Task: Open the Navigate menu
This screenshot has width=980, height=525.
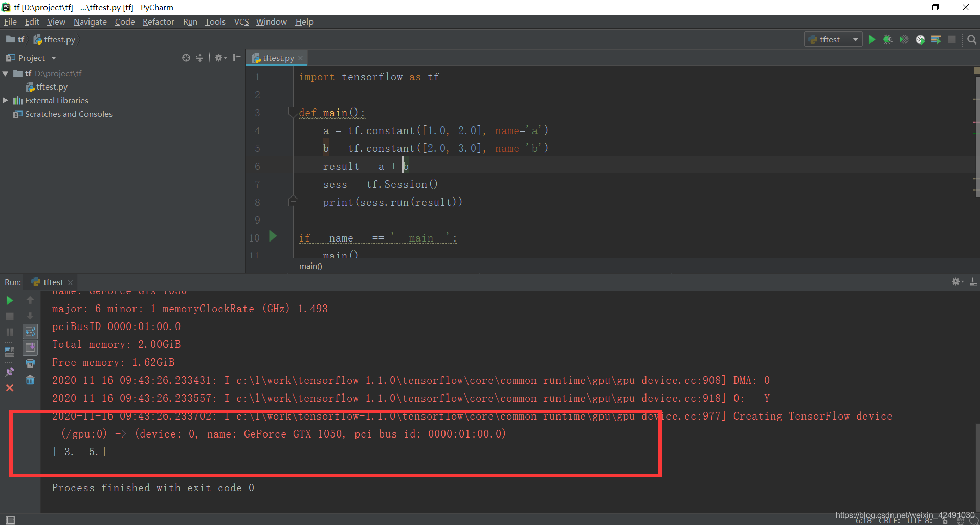Action: 90,21
